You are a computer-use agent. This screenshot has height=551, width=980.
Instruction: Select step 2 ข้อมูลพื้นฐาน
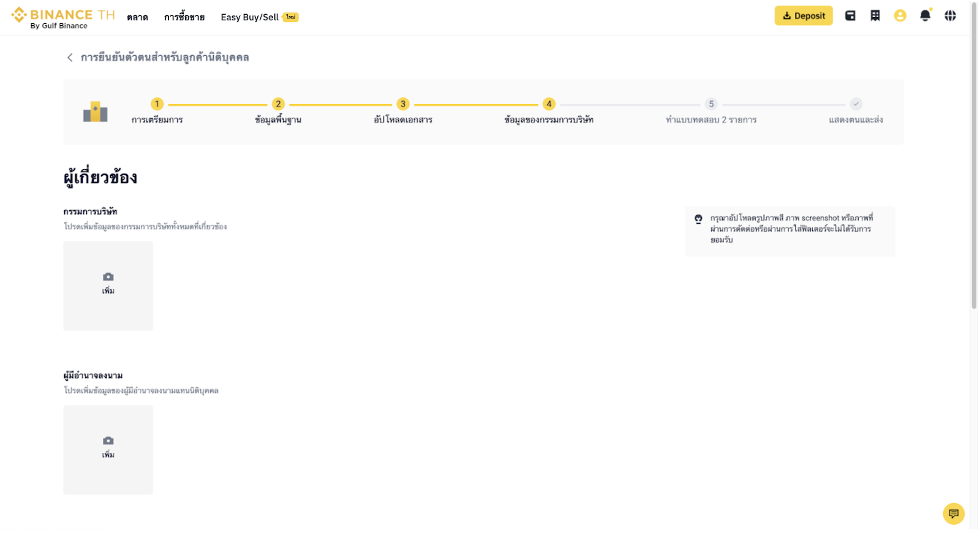point(278,104)
